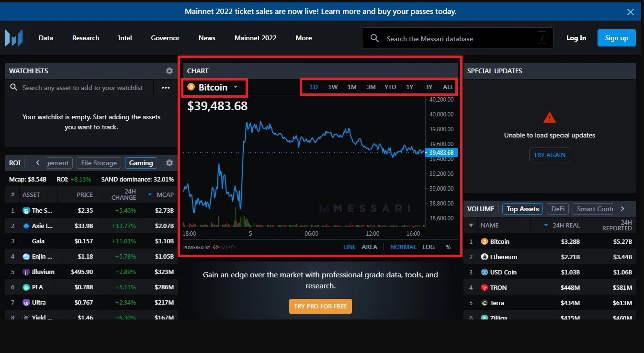Viewport: 644px width, 353px height.
Task: Sort ROI table by MCAP column
Action: coord(161,194)
